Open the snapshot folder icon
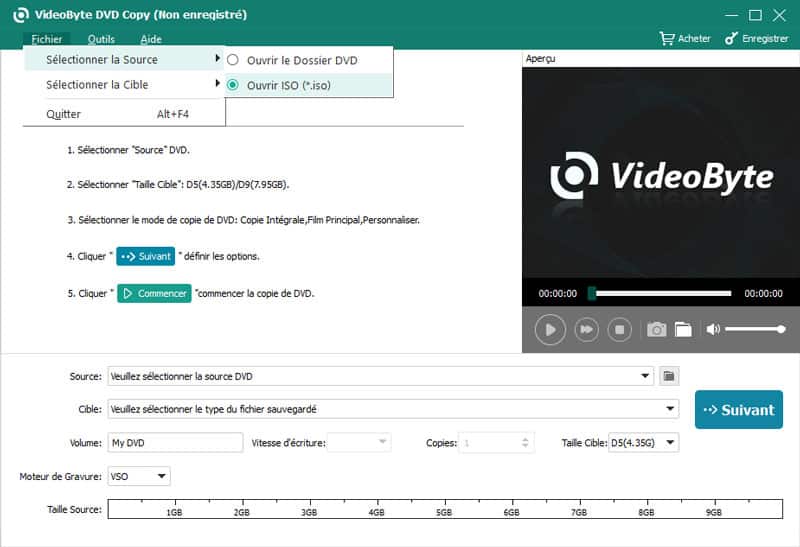Viewport: 800px width, 547px height. (683, 329)
